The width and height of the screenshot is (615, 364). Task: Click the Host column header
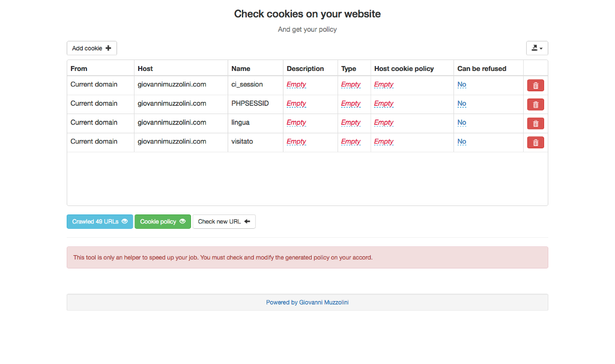145,68
